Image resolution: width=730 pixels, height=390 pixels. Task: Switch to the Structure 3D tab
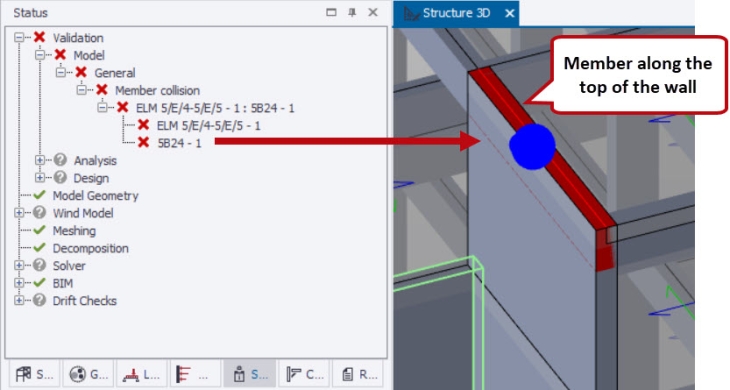coord(456,13)
